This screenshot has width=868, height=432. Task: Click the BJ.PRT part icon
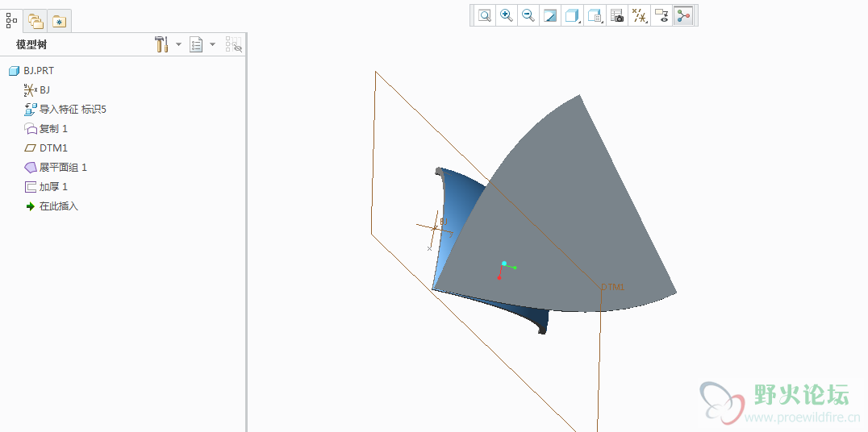click(x=14, y=71)
